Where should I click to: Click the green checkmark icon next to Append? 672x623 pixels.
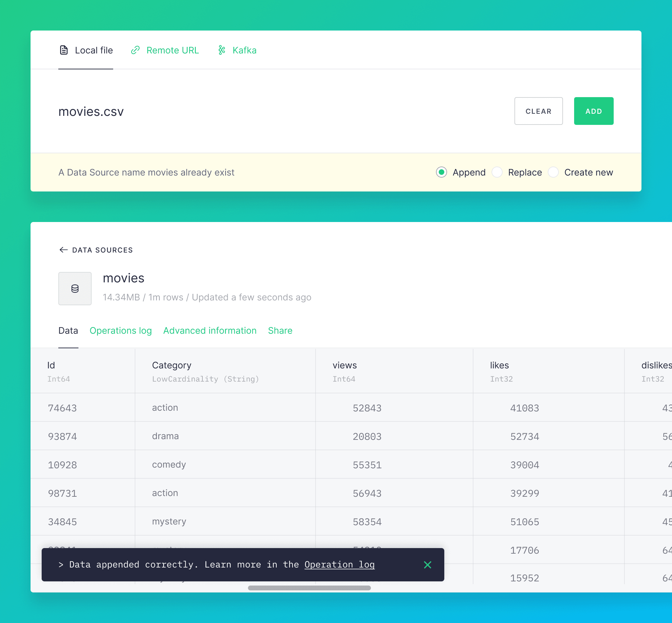pyautogui.click(x=442, y=172)
